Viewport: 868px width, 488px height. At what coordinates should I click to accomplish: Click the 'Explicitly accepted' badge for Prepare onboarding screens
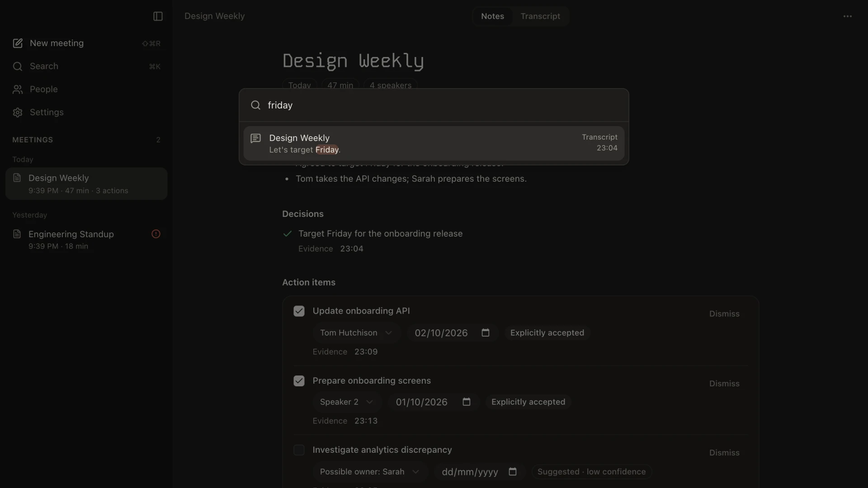coord(528,402)
